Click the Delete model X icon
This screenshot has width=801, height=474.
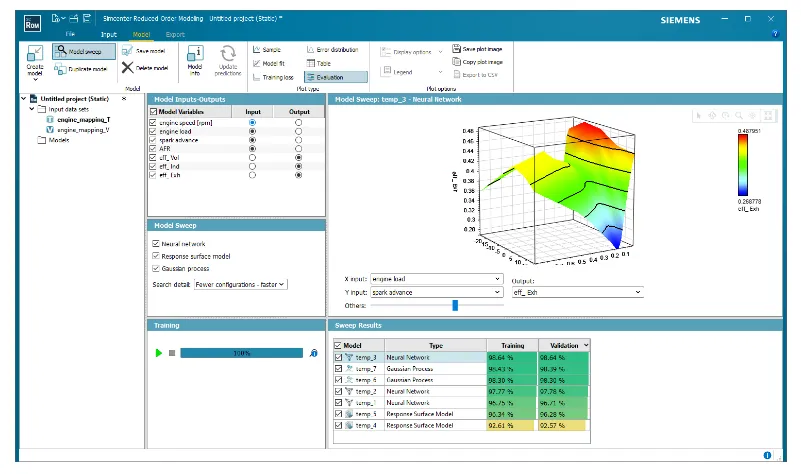click(x=127, y=67)
